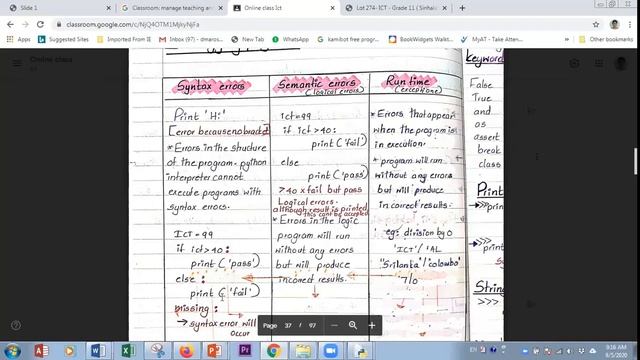Open the Gmail Inbox (97) bookmark
Screen dimensions: 640x360
click(191, 39)
